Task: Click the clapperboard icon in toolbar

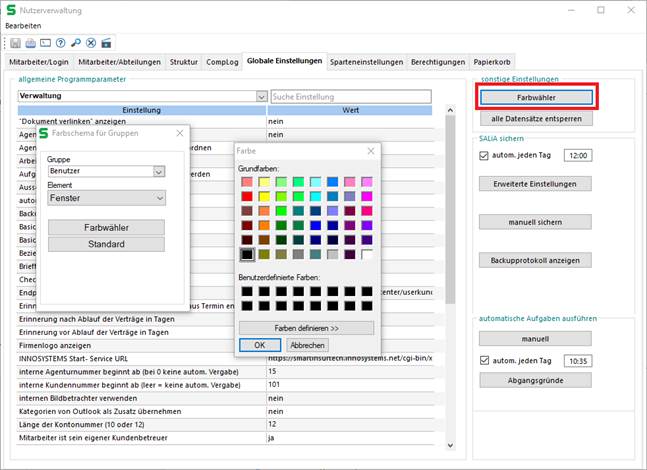Action: pos(106,43)
